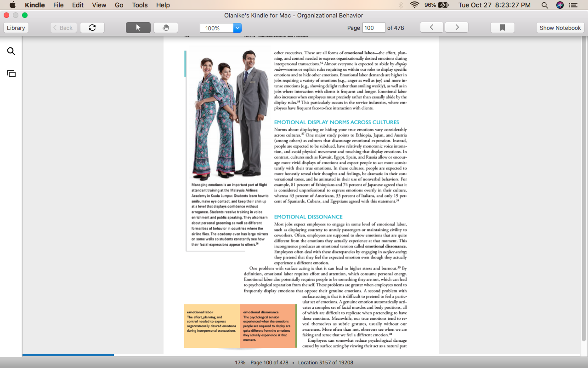Open the Apple menu
The image size is (588, 368).
point(12,5)
